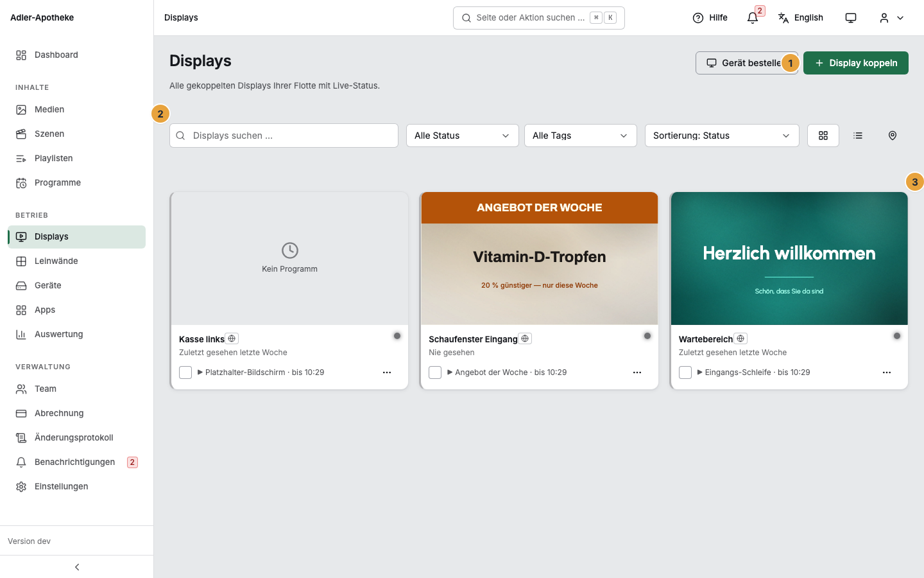The width and height of the screenshot is (924, 578).
Task: Open the Herzlich willkommen display thumbnail
Action: (789, 258)
